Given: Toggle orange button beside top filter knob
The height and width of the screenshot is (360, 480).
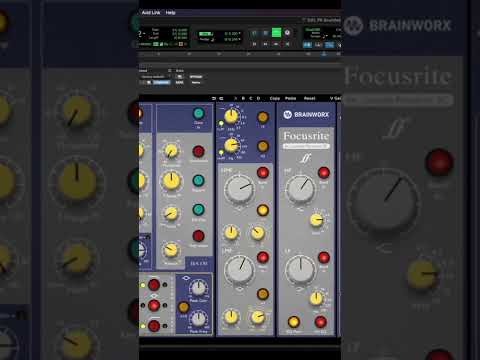Looking at the screenshot, I should (x=263, y=117).
